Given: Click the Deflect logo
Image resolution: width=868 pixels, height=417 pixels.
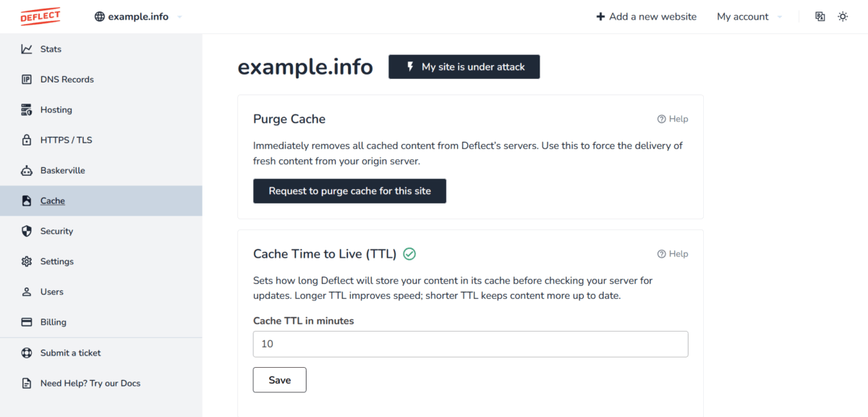Looking at the screenshot, I should [41, 15].
